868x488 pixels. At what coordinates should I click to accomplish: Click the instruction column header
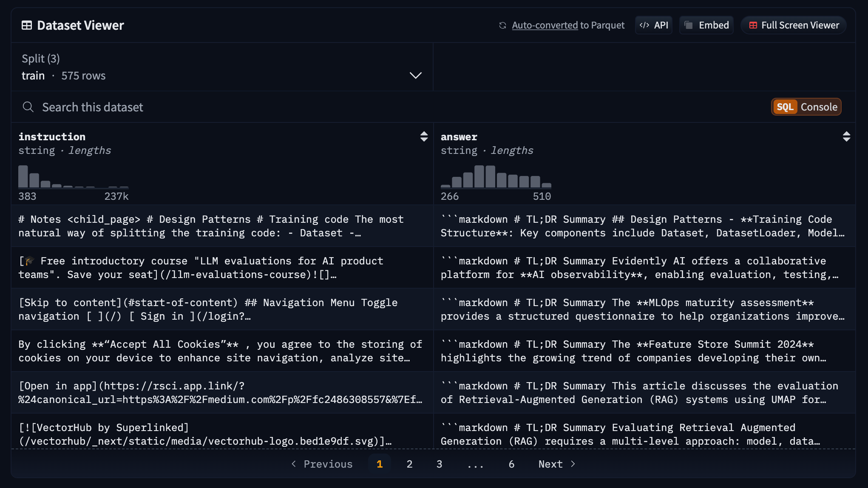pyautogui.click(x=52, y=137)
